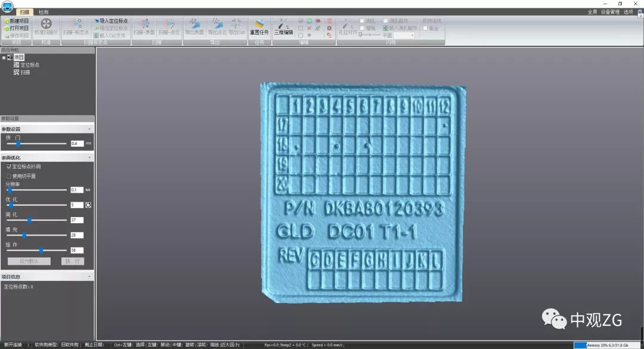Screen dimensions: 644x349
Task: Uncheck the 定位标点补洞 checkbox
Action: click(x=9, y=167)
